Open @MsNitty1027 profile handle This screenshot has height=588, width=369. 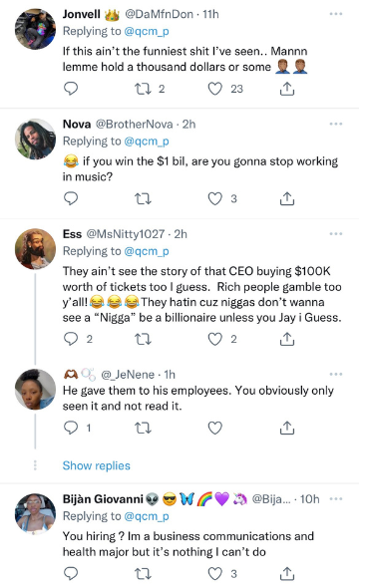click(x=126, y=234)
